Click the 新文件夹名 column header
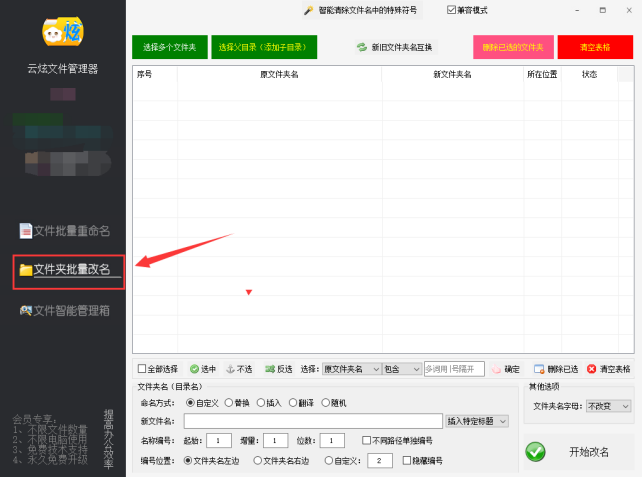Image resolution: width=642 pixels, height=478 pixels. click(452, 75)
